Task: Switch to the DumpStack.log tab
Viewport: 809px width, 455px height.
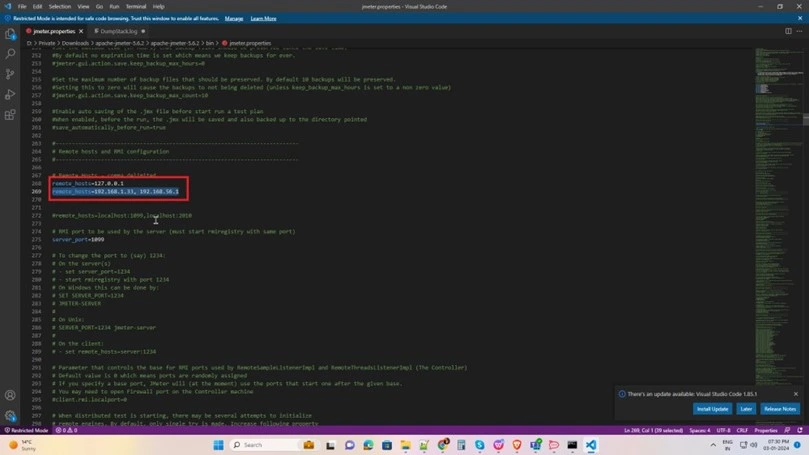Action: coord(119,31)
